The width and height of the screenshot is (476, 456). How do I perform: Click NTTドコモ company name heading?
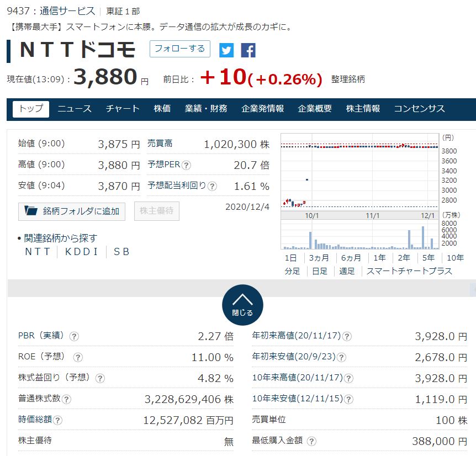[77, 50]
